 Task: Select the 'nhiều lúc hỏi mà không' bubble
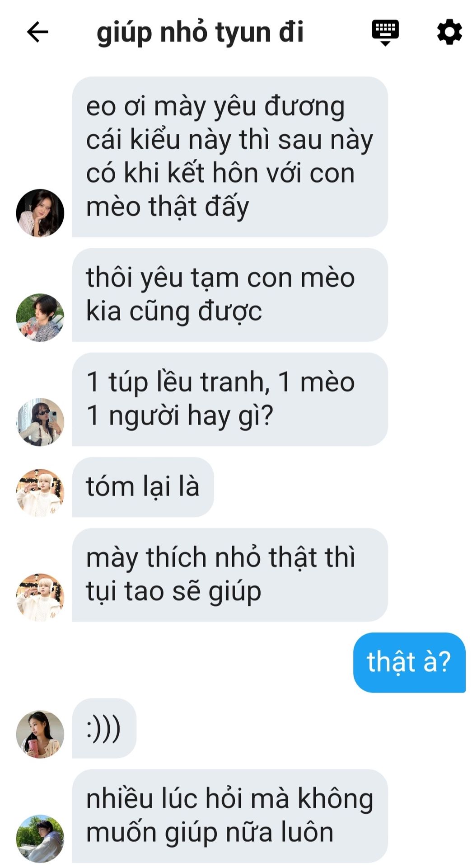pos(230,816)
